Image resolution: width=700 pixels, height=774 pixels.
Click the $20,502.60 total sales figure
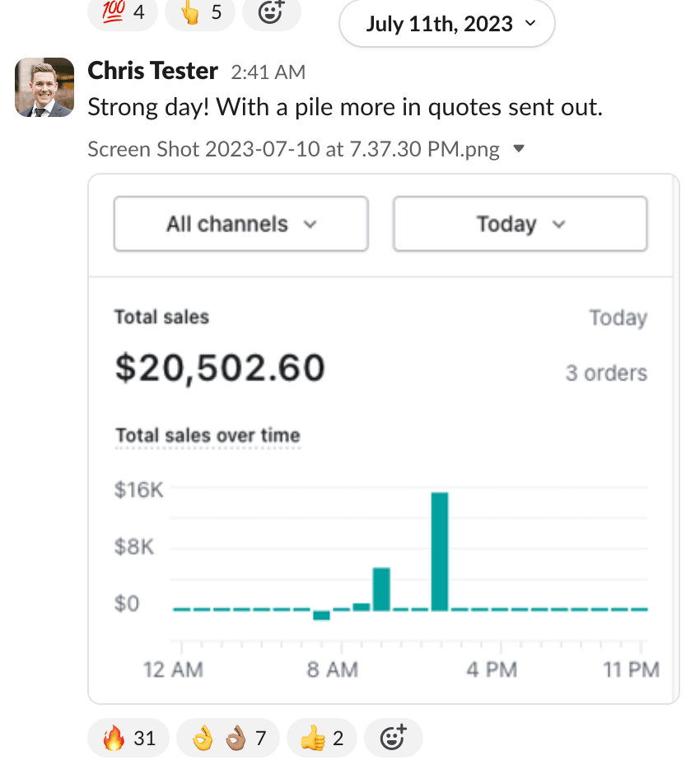(220, 367)
